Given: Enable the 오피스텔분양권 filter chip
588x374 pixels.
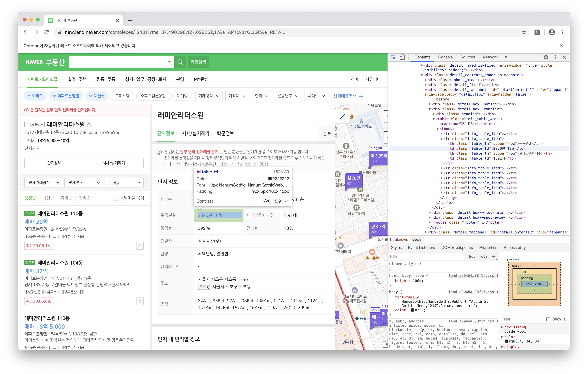Looking at the screenshot, I should (x=153, y=96).
